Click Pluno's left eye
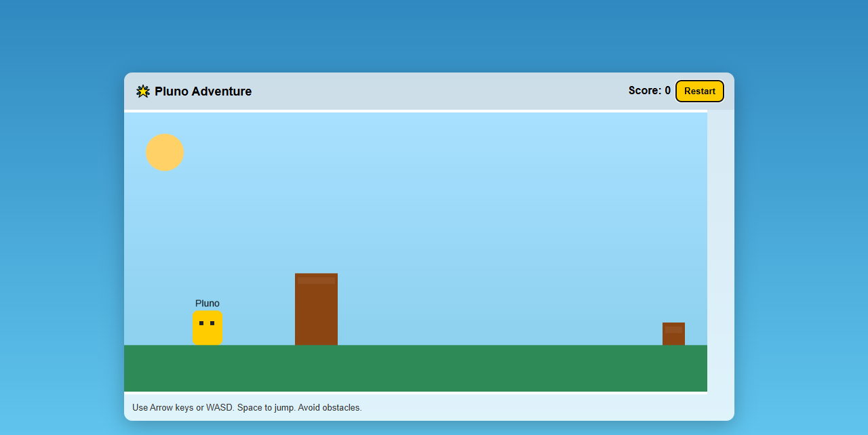 [201, 323]
